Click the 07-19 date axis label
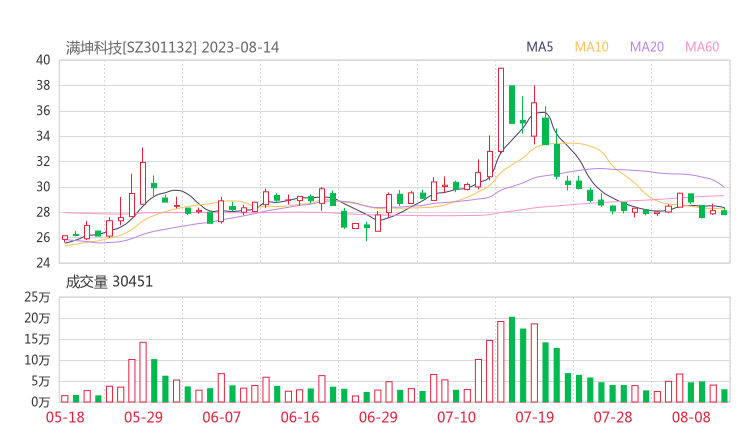Screen dimensions: 740x440 (x=534, y=417)
